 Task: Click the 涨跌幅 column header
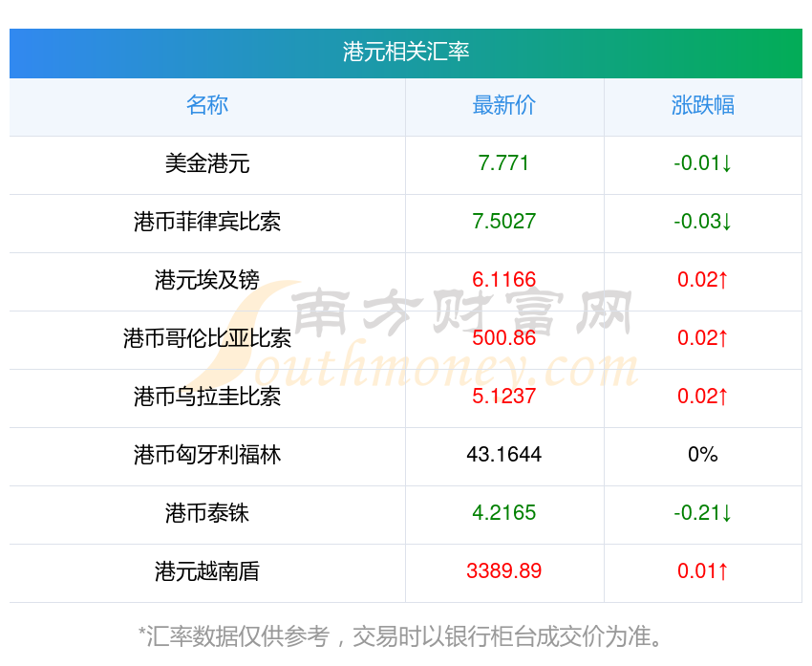point(703,105)
